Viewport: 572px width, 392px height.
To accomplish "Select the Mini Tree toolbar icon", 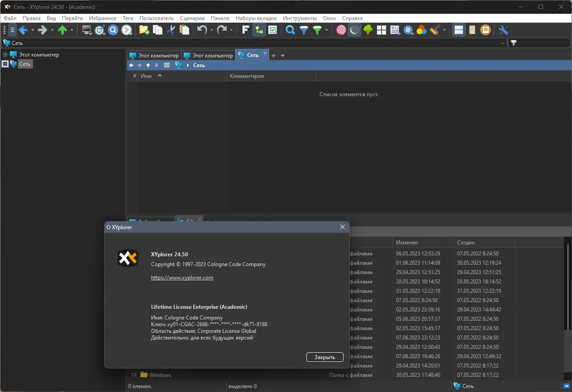I will point(259,30).
